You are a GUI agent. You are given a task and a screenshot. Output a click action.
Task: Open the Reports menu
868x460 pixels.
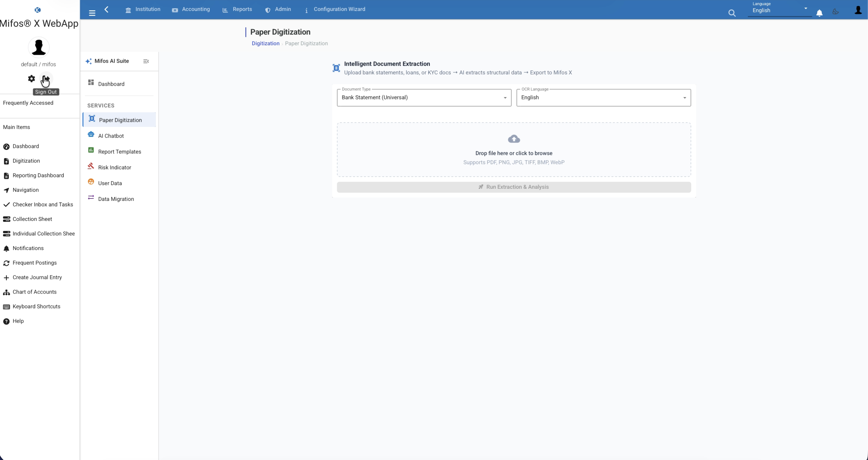pyautogui.click(x=237, y=9)
